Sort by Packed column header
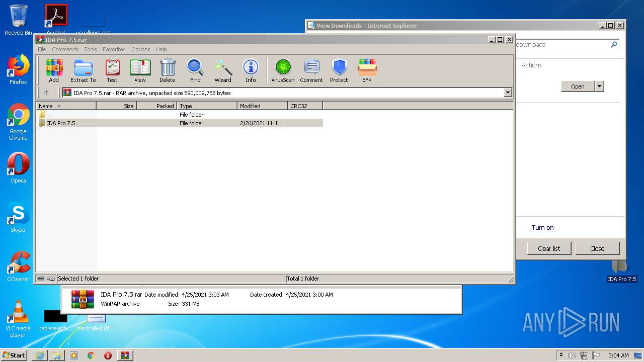The image size is (644, 362). click(157, 106)
